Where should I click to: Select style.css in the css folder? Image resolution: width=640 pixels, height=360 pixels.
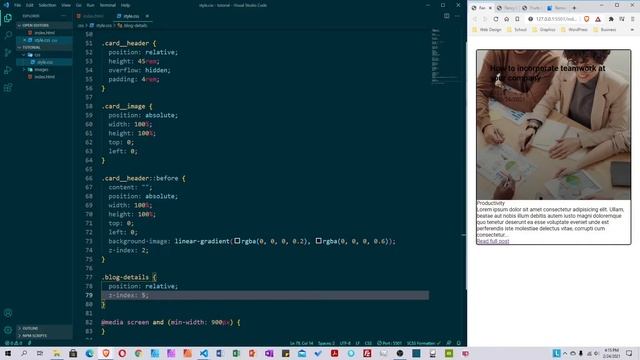[44, 62]
